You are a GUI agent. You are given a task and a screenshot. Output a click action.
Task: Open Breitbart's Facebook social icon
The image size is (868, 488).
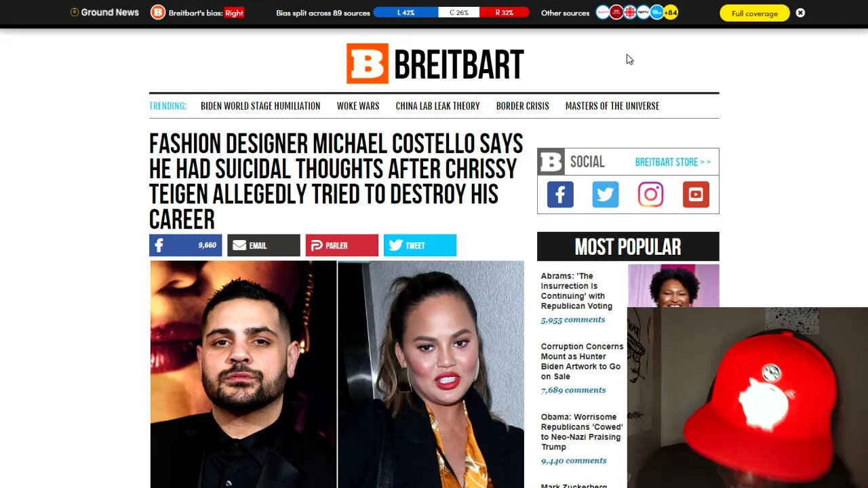(560, 195)
